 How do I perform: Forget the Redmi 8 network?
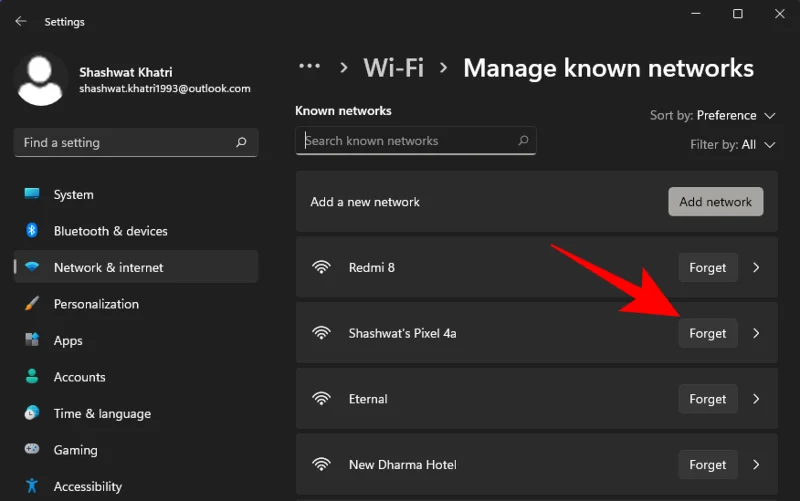coord(708,267)
